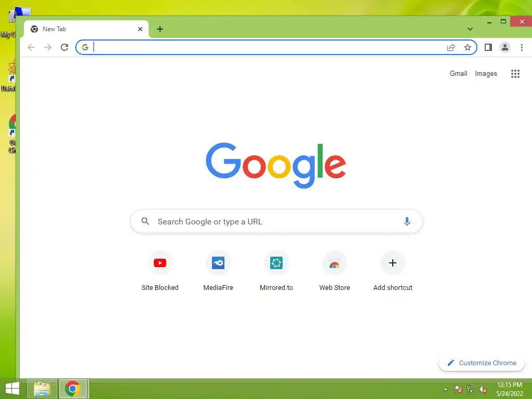Click the Google G icon in address bar
The height and width of the screenshot is (399, 532).
[85, 47]
